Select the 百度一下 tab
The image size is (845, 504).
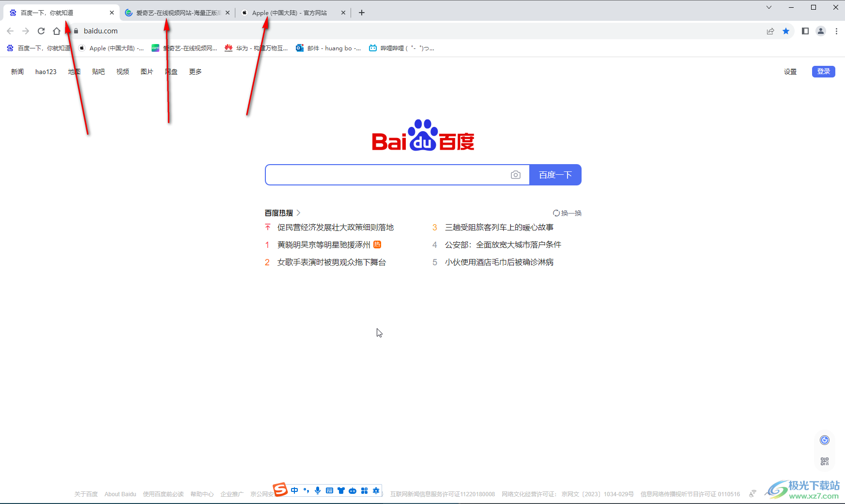point(61,13)
